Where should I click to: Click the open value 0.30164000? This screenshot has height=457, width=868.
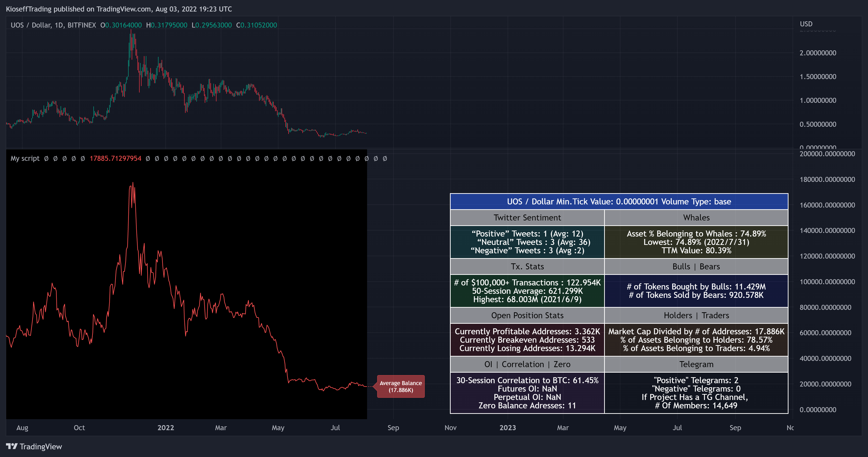pos(123,25)
